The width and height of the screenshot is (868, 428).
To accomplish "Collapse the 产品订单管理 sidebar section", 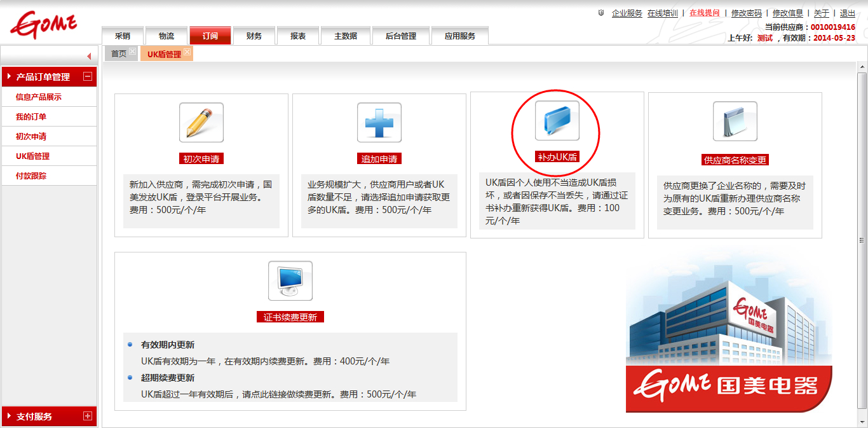I will pyautogui.click(x=88, y=77).
